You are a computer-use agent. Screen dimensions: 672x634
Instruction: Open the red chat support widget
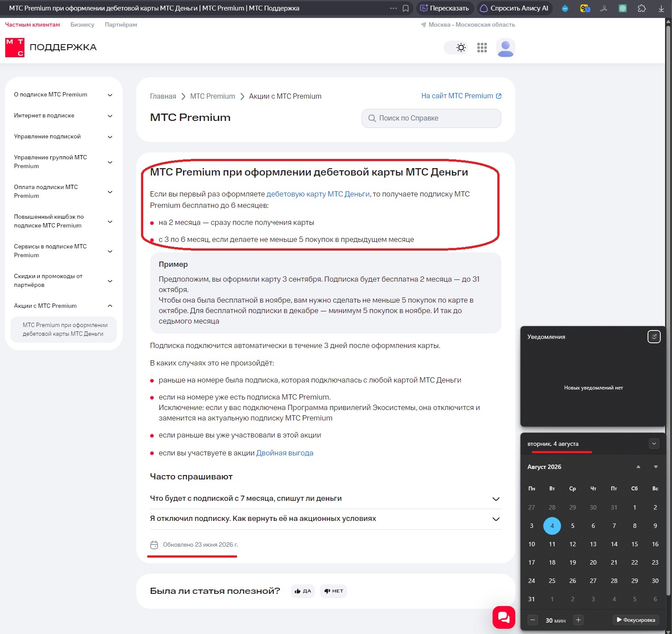(504, 617)
